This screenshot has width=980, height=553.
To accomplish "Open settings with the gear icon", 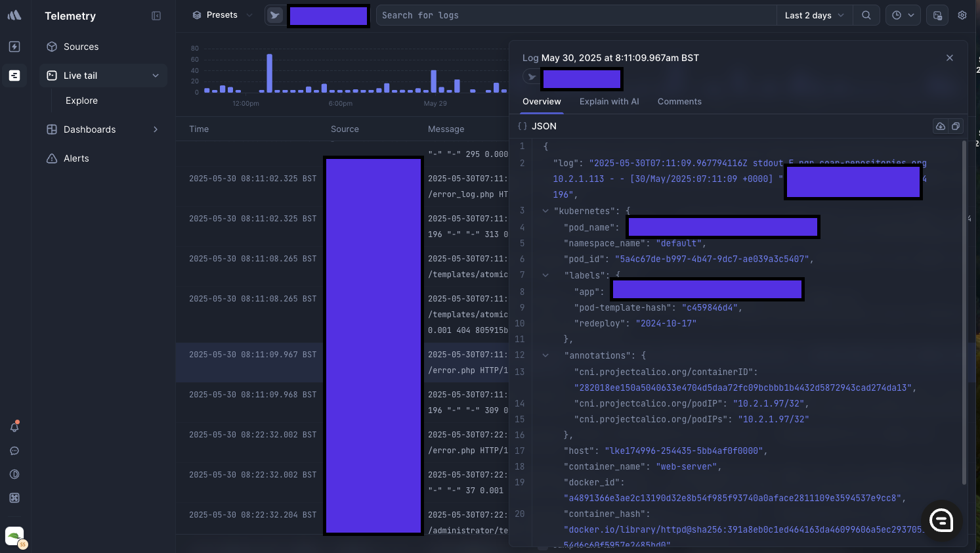I will (x=962, y=14).
